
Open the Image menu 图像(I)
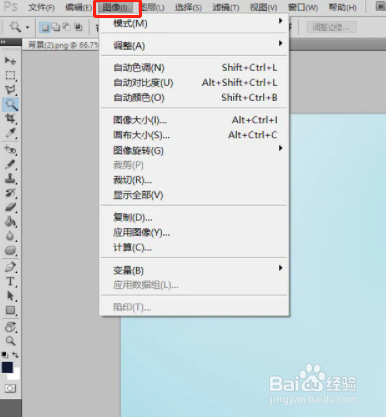point(115,7)
